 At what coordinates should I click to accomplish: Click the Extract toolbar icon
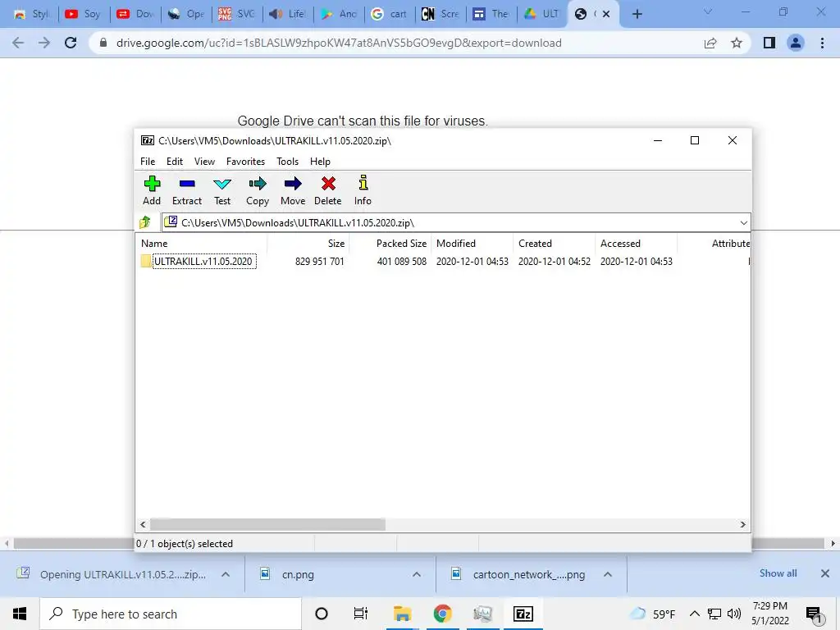(187, 185)
